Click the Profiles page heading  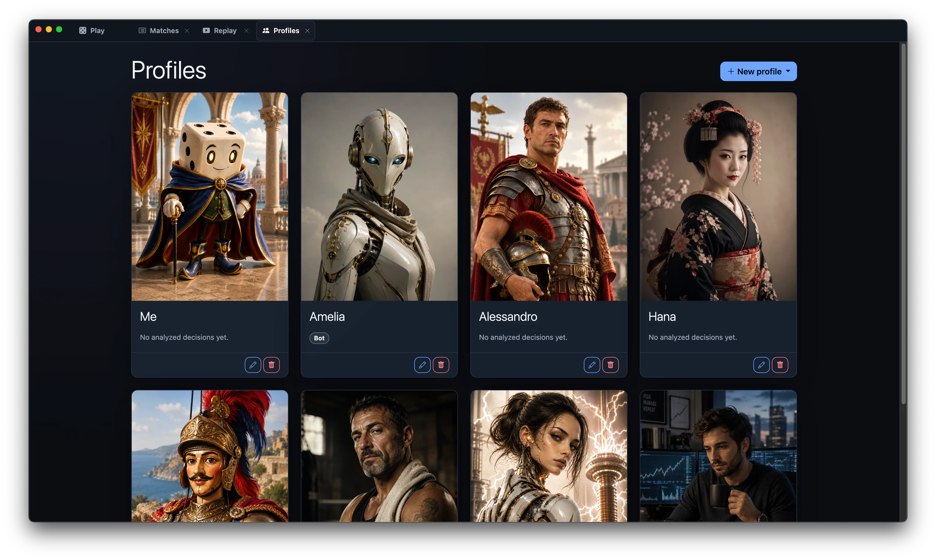[x=169, y=71]
